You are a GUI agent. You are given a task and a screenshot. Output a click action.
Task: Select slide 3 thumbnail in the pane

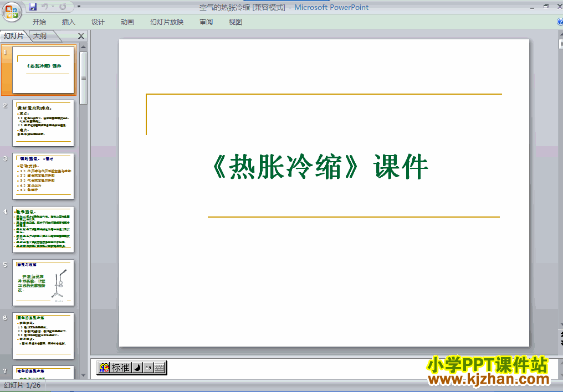pos(43,176)
